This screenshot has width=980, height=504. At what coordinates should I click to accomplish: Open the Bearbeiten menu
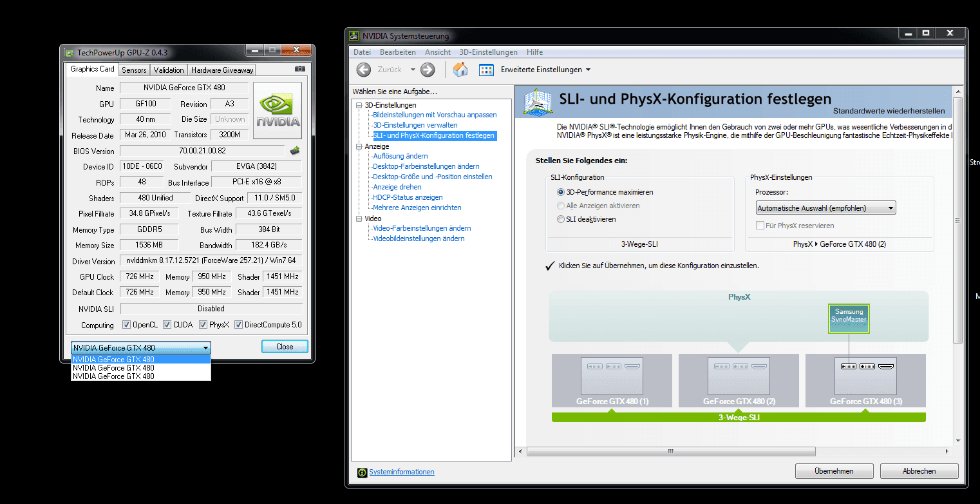coord(397,52)
